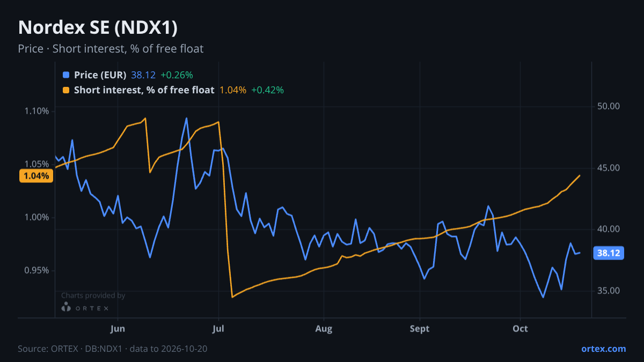Click the 50.00 right axis label
The height and width of the screenshot is (362, 644).
pyautogui.click(x=609, y=106)
